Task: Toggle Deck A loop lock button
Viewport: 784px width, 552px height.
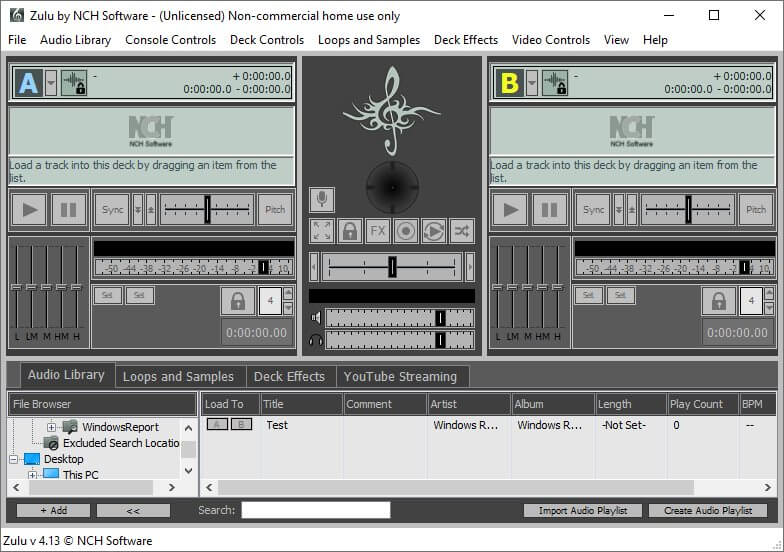Action: 238,301
